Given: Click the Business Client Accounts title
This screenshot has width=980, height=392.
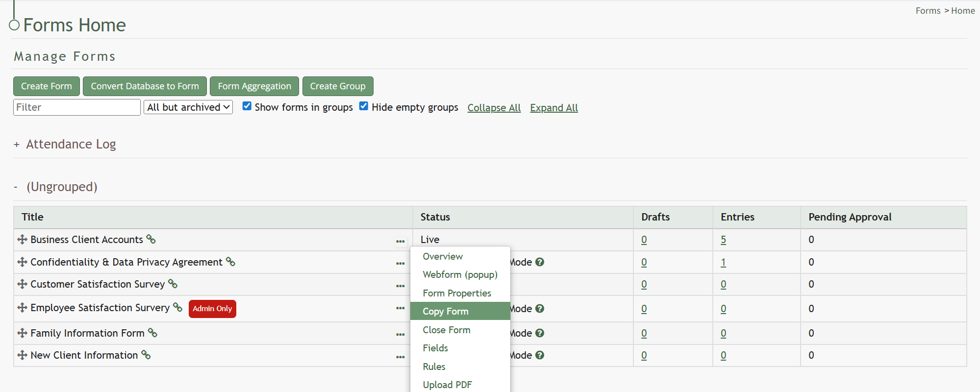Looking at the screenshot, I should click(87, 240).
